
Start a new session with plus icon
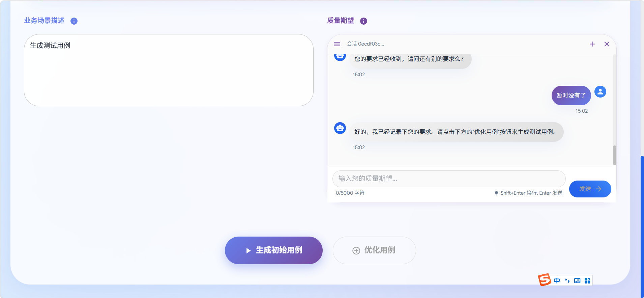tap(592, 44)
